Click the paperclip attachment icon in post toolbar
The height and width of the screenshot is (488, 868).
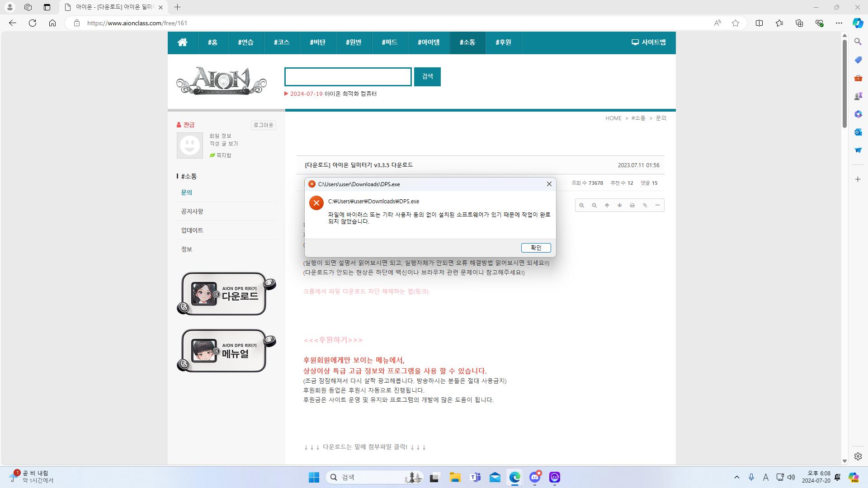coord(645,206)
